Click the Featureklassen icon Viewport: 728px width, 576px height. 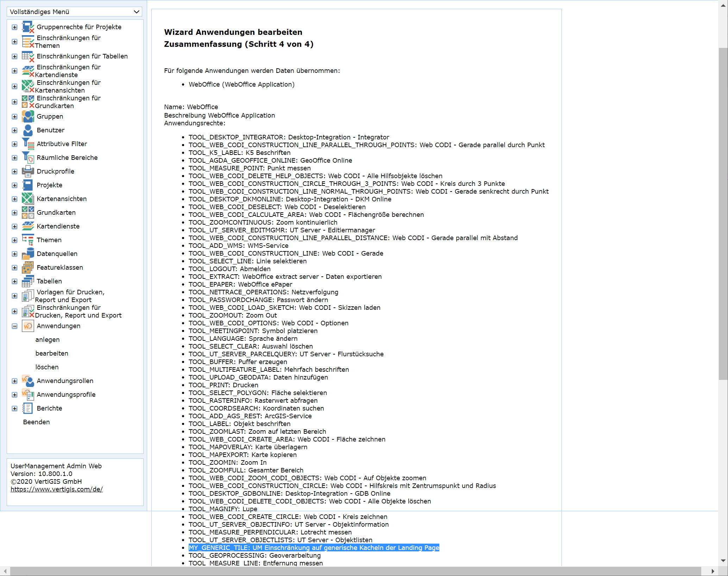28,268
